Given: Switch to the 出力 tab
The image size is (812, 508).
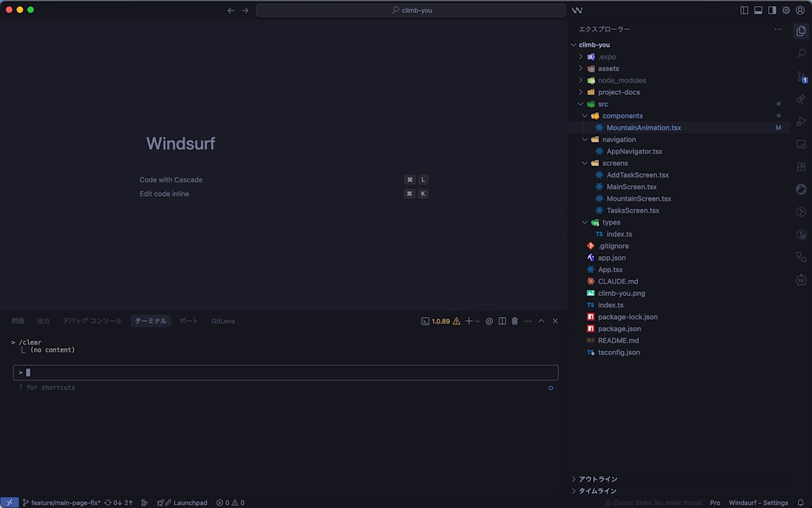Looking at the screenshot, I should [43, 321].
